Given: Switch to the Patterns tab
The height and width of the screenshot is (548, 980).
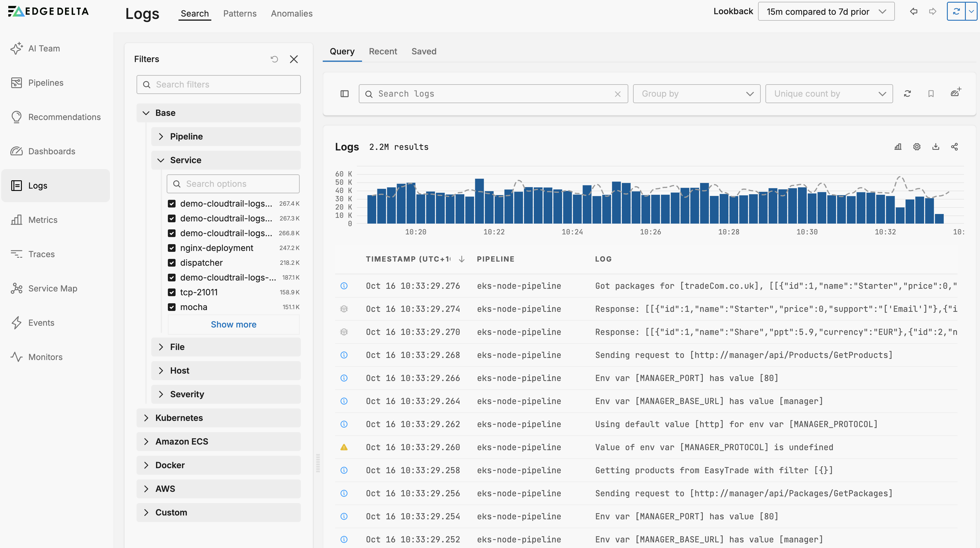Looking at the screenshot, I should point(240,14).
